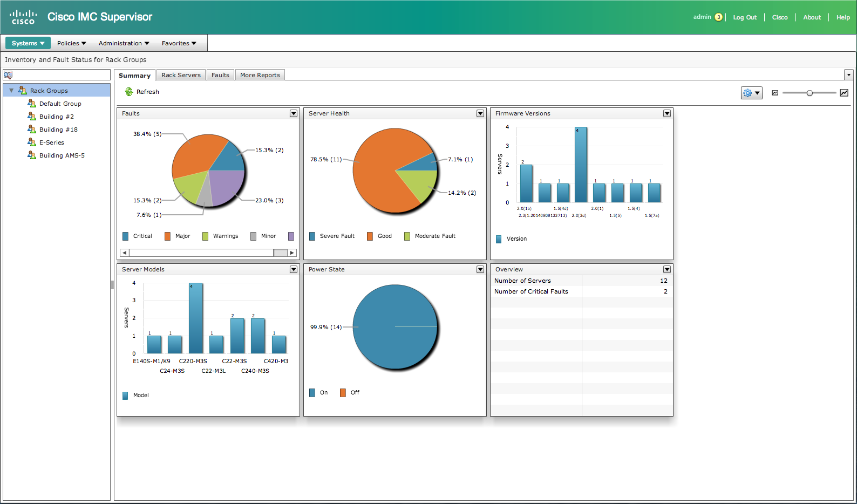Open the Help link
The image size is (857, 504).
point(843,17)
